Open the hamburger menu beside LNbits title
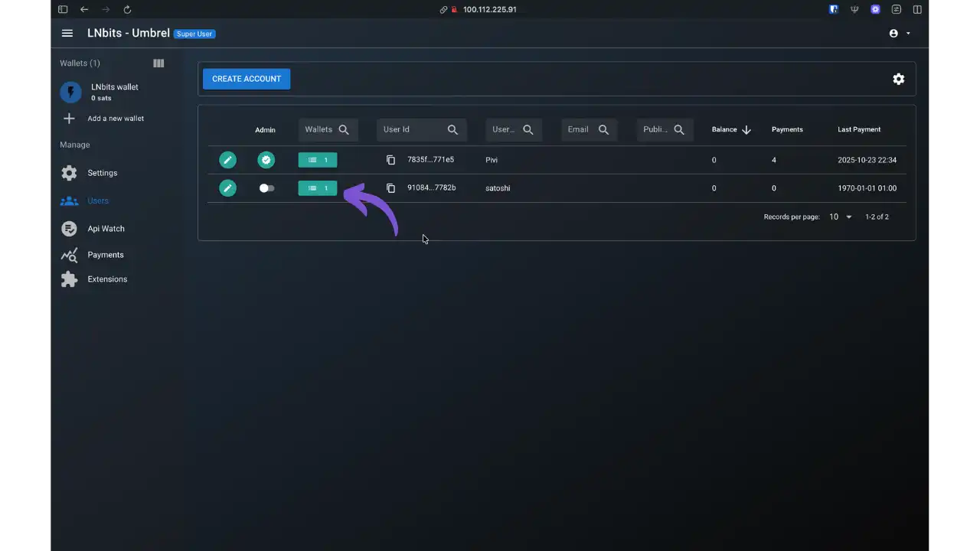Screen dimensions: 980x551 pos(67,34)
